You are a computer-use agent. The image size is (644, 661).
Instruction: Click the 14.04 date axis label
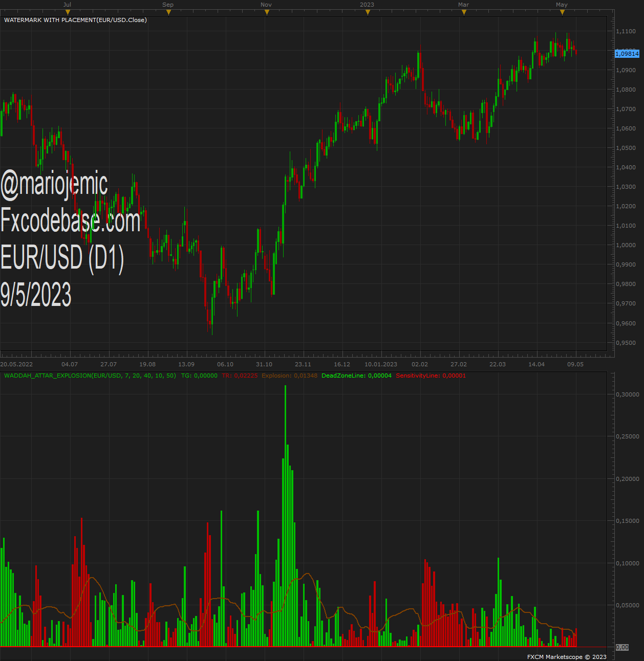coord(536,364)
